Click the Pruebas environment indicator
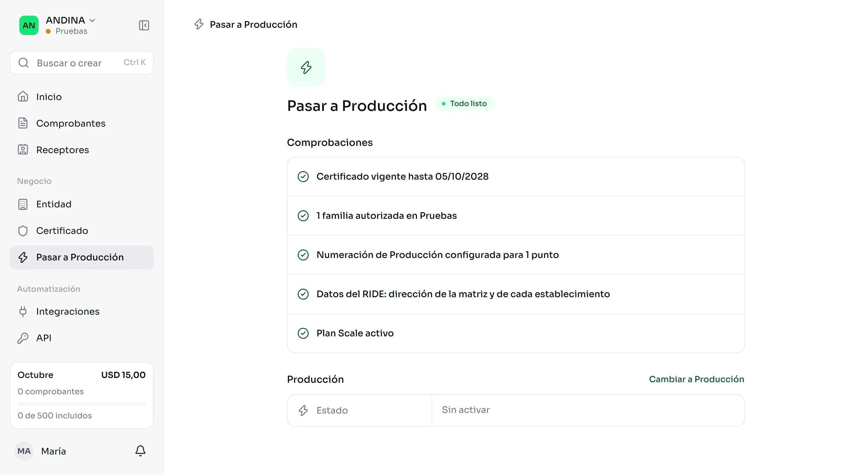868x475 pixels. [x=67, y=31]
